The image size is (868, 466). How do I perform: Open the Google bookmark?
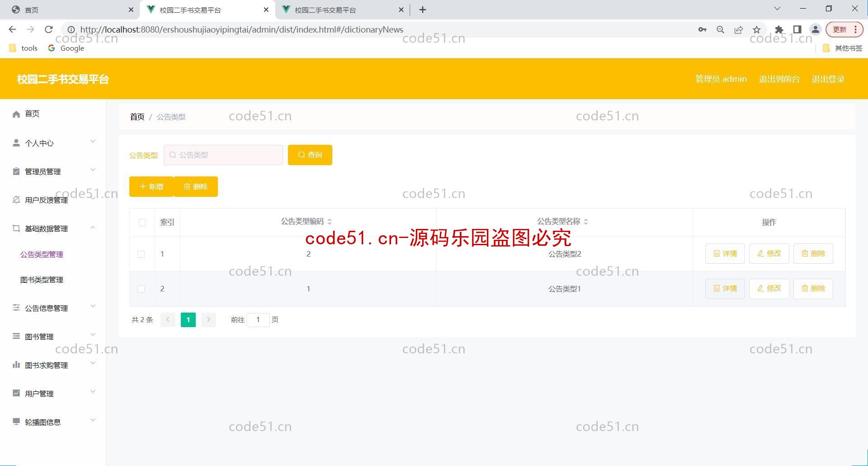66,48
